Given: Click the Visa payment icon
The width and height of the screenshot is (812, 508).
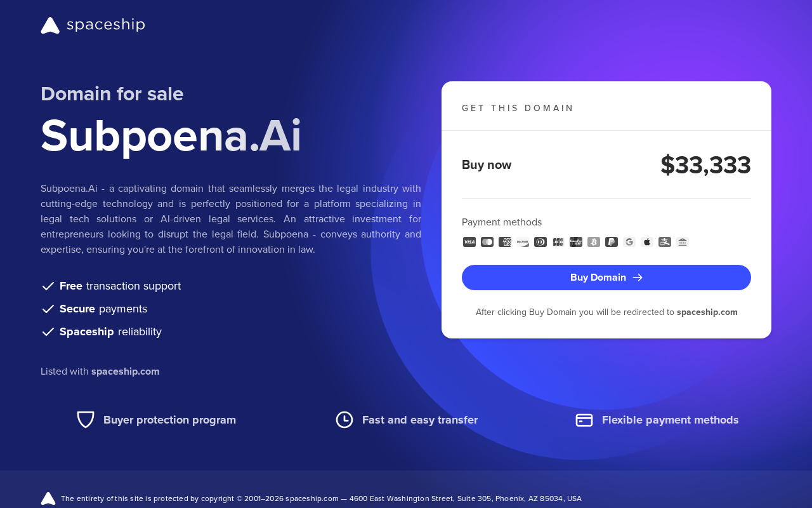Looking at the screenshot, I should [x=469, y=242].
